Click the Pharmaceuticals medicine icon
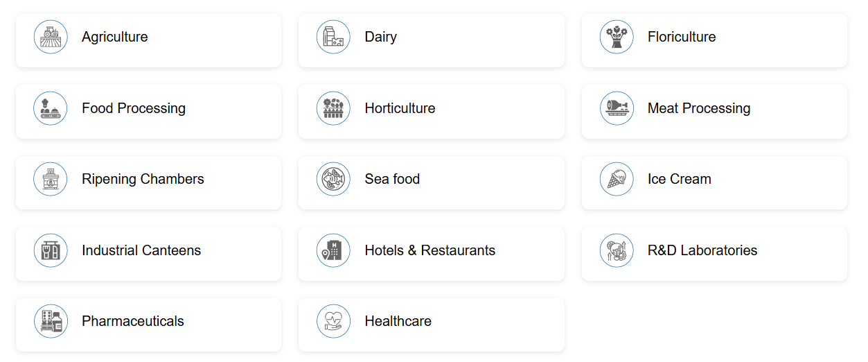The width and height of the screenshot is (868, 362). coord(51,322)
